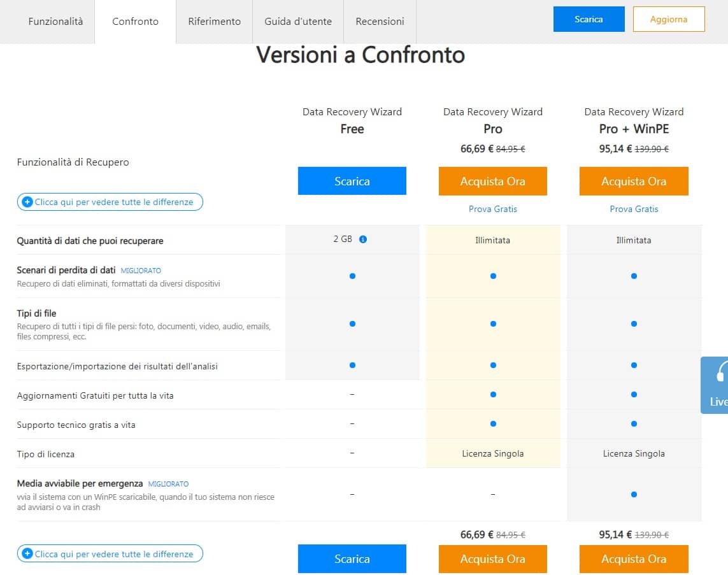The height and width of the screenshot is (575, 728).
Task: Click the 'Funzionalità di Recupero' label
Action: click(x=73, y=162)
